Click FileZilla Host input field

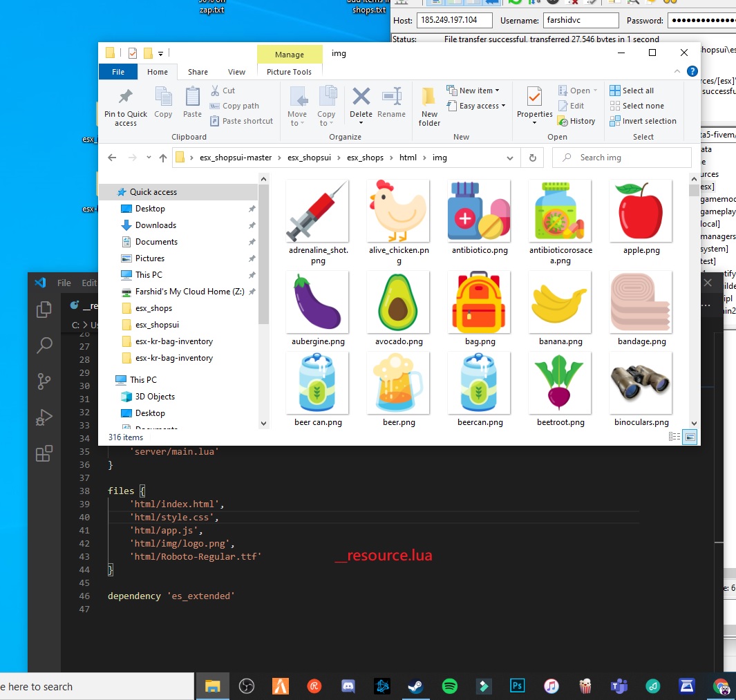coord(454,20)
